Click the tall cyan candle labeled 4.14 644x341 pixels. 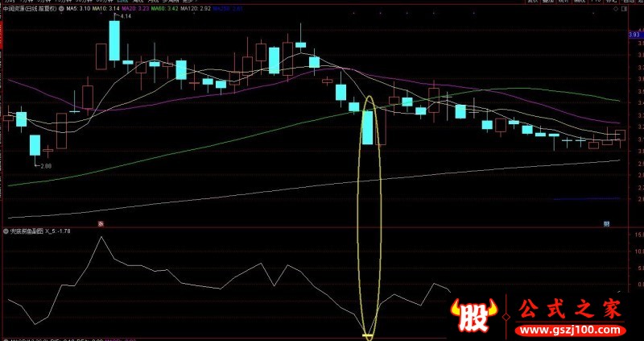(x=114, y=40)
